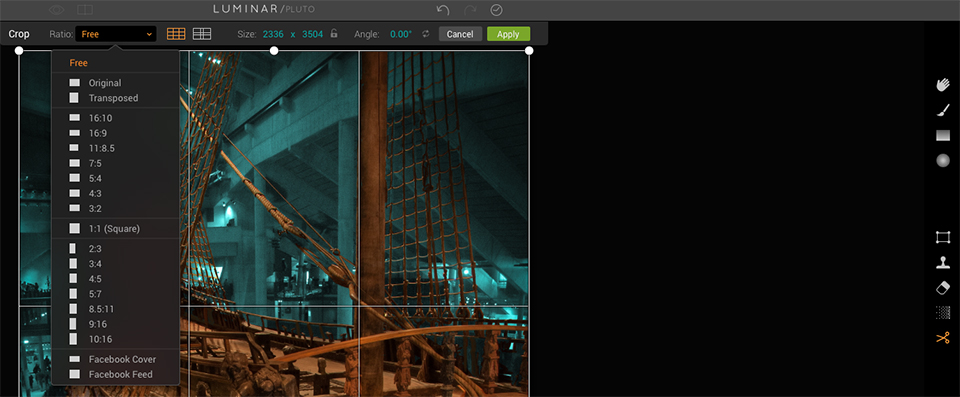This screenshot has height=397, width=960.
Task: Click the Angle value field
Action: point(400,34)
